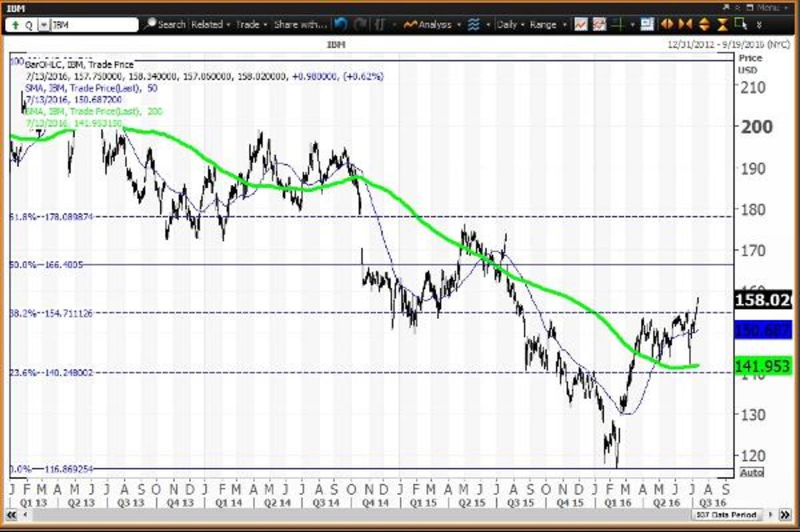Click the double chevron at bottom right

tap(785, 515)
